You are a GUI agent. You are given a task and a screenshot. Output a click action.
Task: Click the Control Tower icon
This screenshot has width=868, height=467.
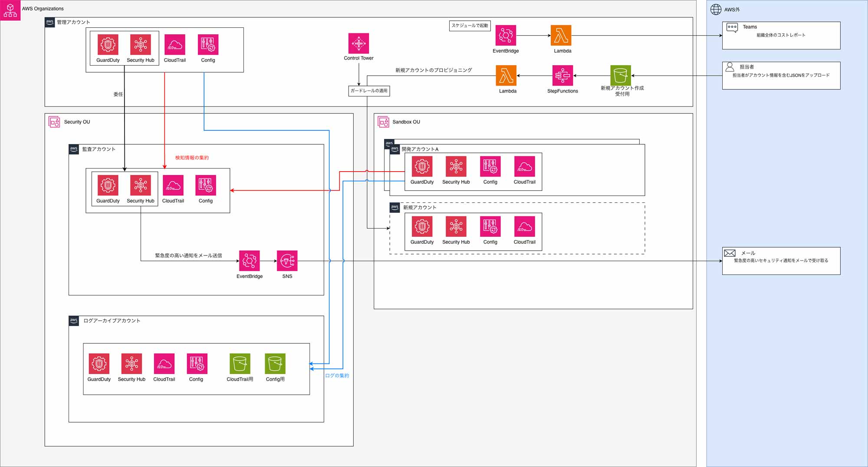coord(358,43)
